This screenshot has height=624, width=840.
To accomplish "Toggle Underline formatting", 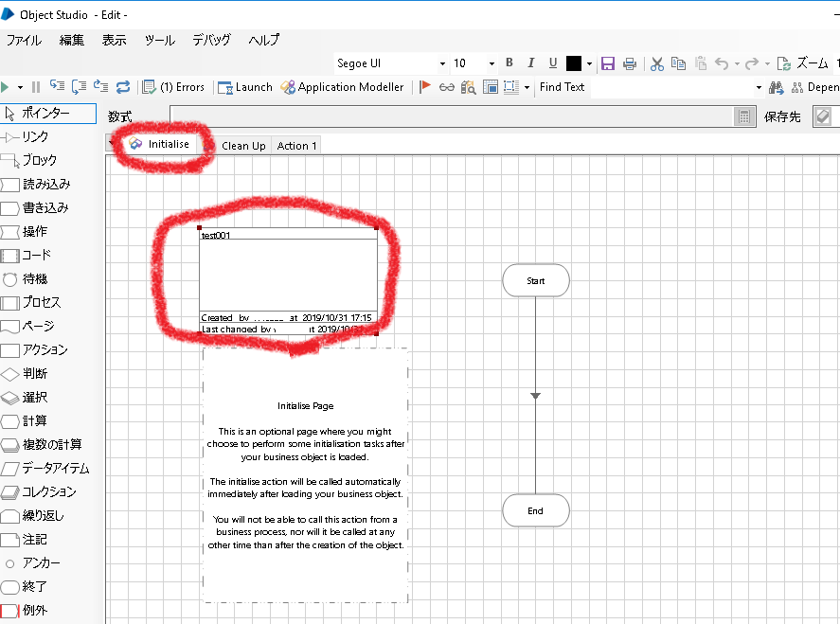I will click(553, 62).
